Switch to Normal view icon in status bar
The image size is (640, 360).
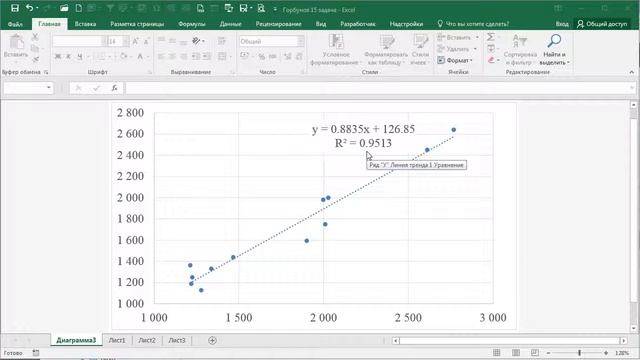496,353
